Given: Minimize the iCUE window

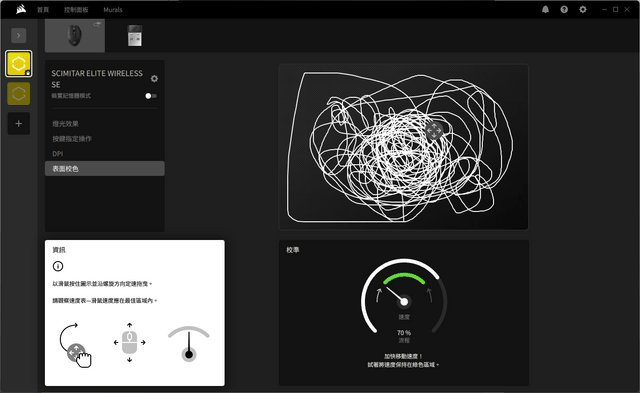Looking at the screenshot, I should 604,9.
